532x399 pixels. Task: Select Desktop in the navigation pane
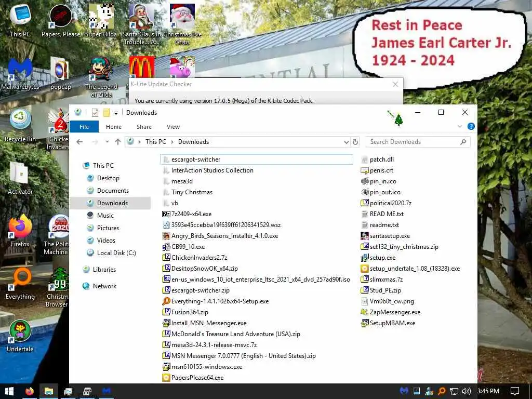point(108,178)
